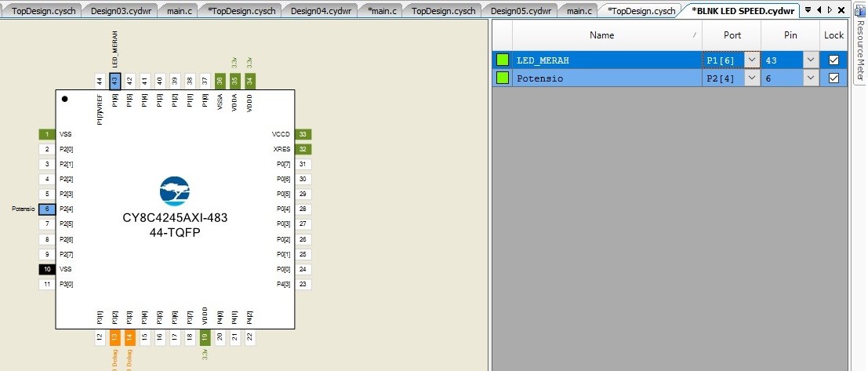Image resolution: width=868 pixels, height=371 pixels.
Task: Open Port dropdown for LED_MERAH
Action: 752,60
